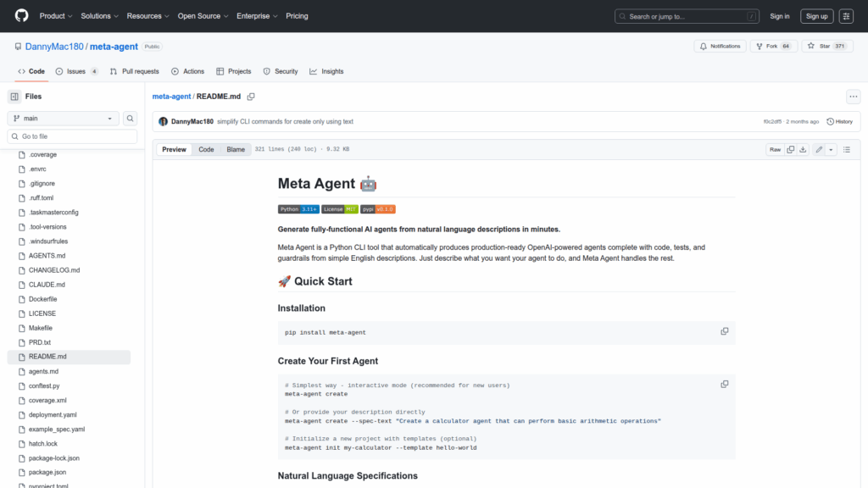
Task: Click the GitHub logo in the header
Action: pyautogui.click(x=21, y=16)
